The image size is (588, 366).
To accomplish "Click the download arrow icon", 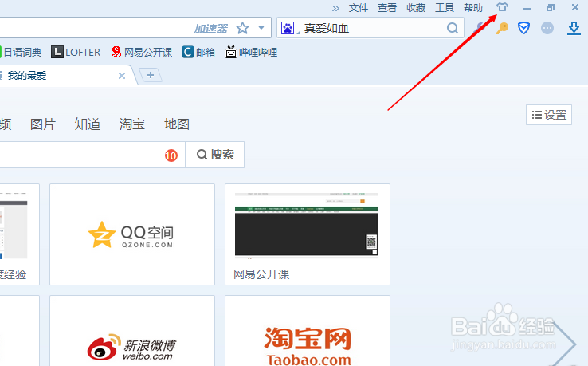I will (x=574, y=28).
